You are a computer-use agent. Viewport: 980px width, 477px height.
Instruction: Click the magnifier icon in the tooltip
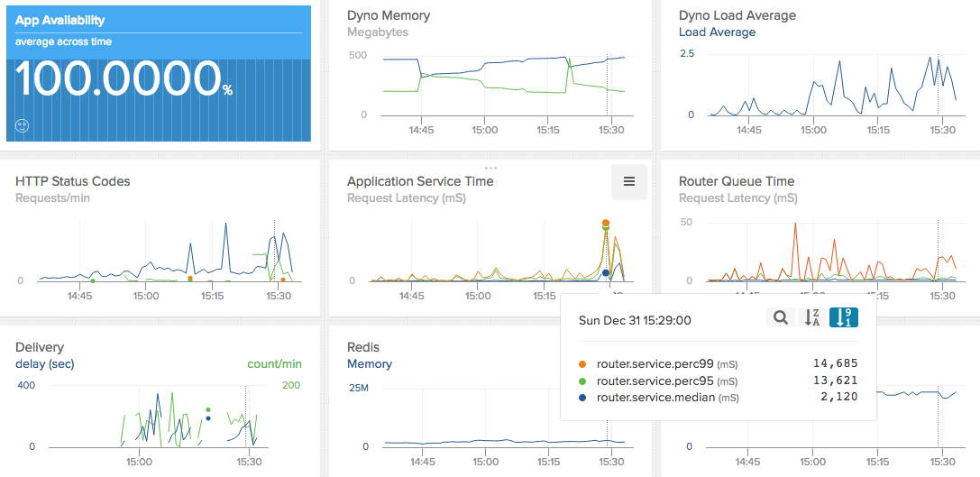pyautogui.click(x=780, y=317)
